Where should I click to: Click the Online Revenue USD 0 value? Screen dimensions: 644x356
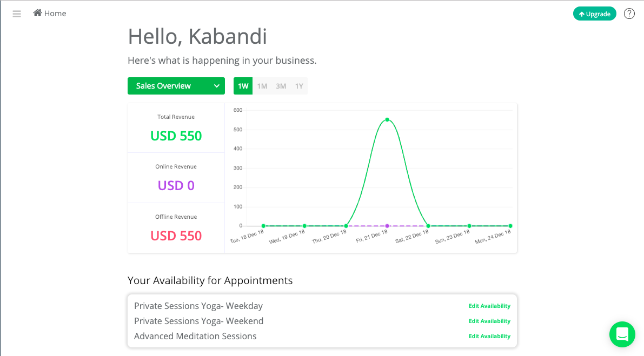tap(176, 185)
